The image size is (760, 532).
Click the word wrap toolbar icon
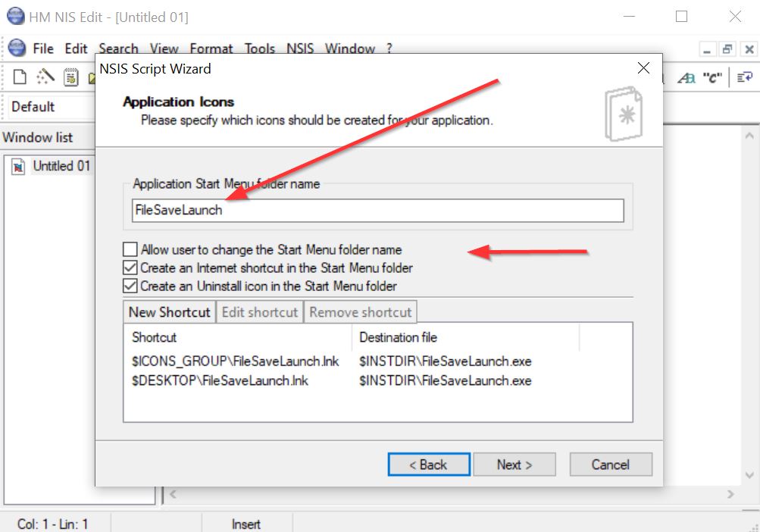click(x=745, y=77)
